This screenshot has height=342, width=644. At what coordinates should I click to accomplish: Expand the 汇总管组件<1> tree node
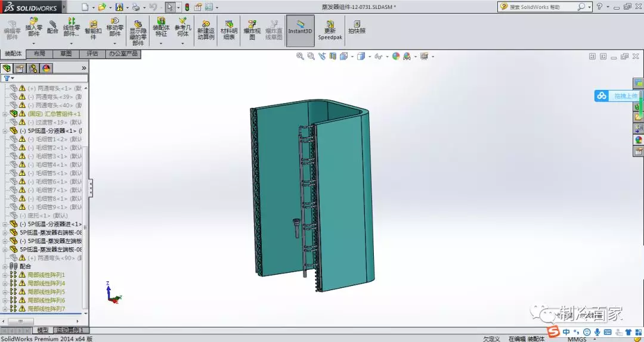coord(5,114)
